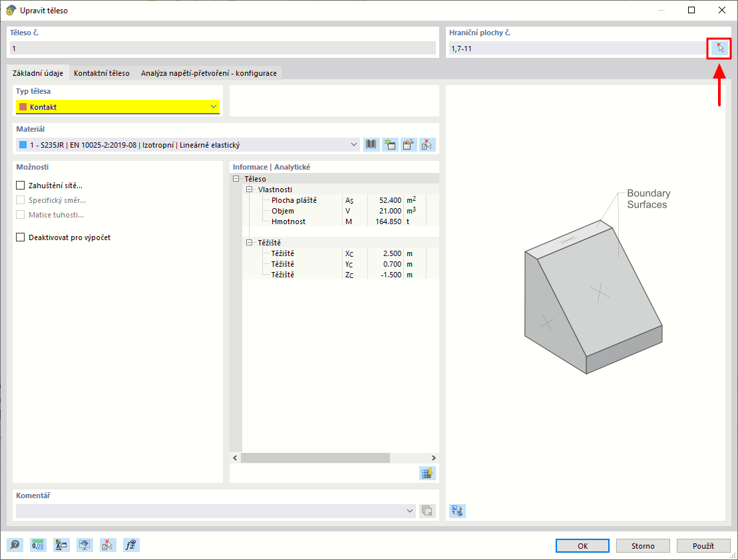The height and width of the screenshot is (560, 738).
Task: Collapse the Vlastnosti tree node
Action: [249, 189]
